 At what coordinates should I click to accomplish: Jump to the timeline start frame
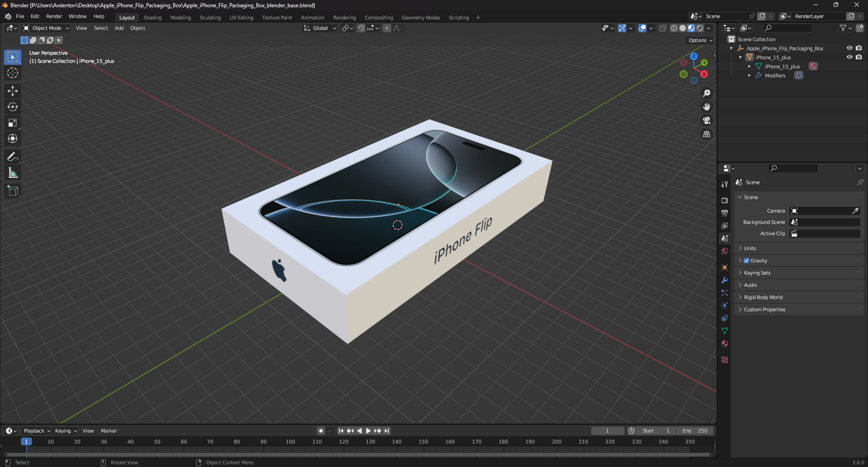click(341, 431)
